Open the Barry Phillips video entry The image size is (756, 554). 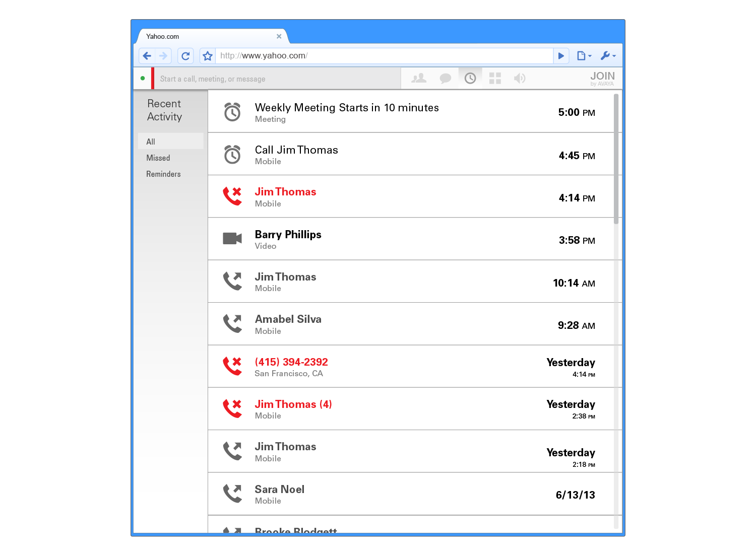(x=411, y=239)
